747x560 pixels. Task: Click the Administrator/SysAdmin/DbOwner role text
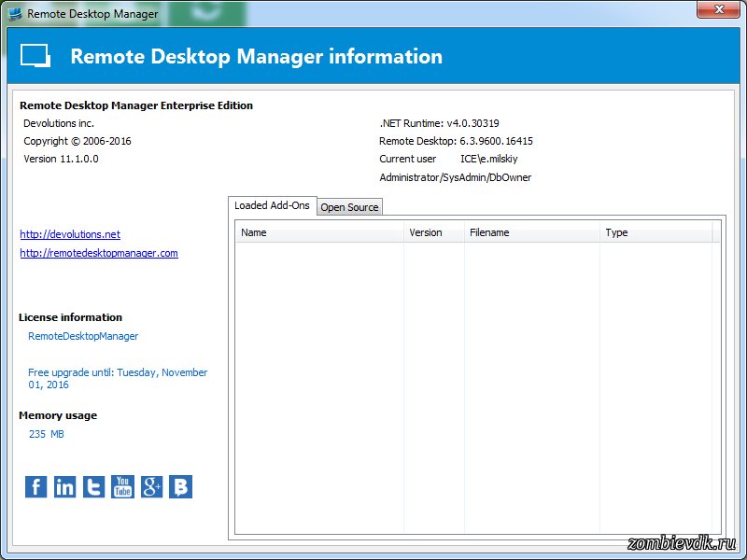click(456, 177)
